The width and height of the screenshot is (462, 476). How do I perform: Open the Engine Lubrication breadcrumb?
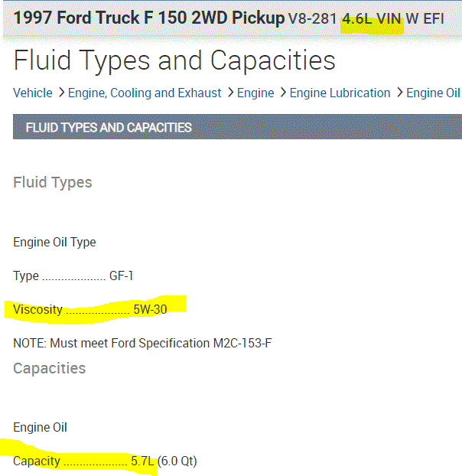click(x=340, y=93)
